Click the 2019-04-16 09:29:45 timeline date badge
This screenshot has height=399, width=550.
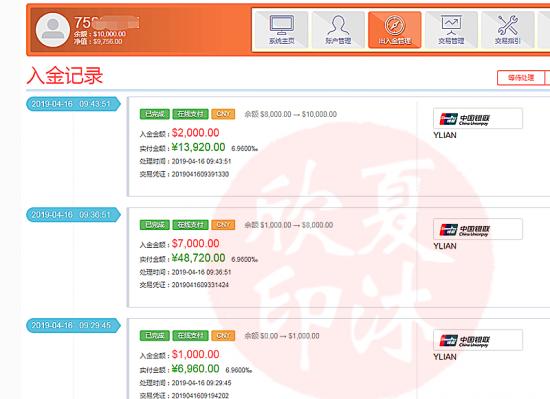[73, 325]
